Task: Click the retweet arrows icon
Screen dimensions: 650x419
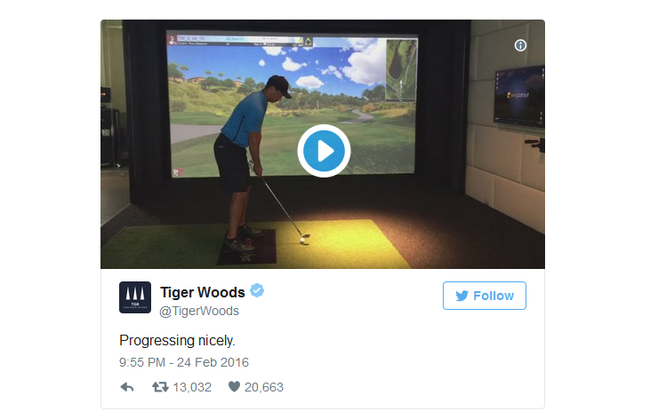Action: point(160,387)
